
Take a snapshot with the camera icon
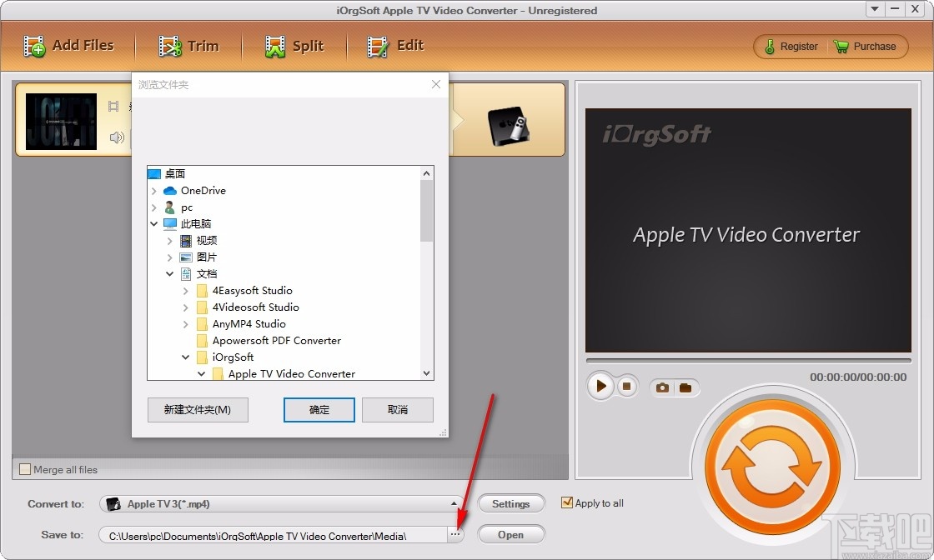coord(661,387)
